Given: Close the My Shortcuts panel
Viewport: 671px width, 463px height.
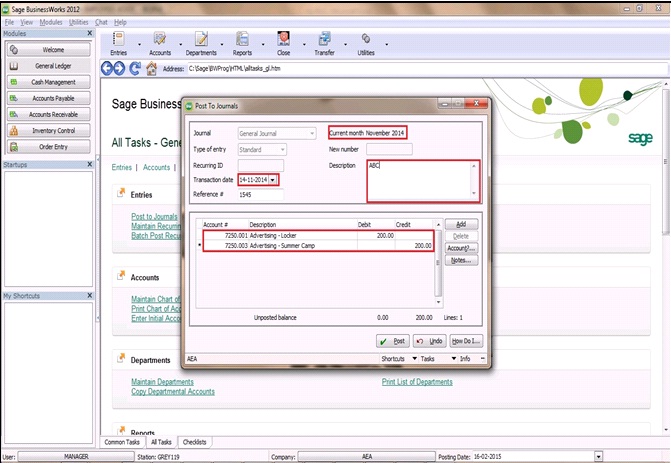Looking at the screenshot, I should click(89, 295).
